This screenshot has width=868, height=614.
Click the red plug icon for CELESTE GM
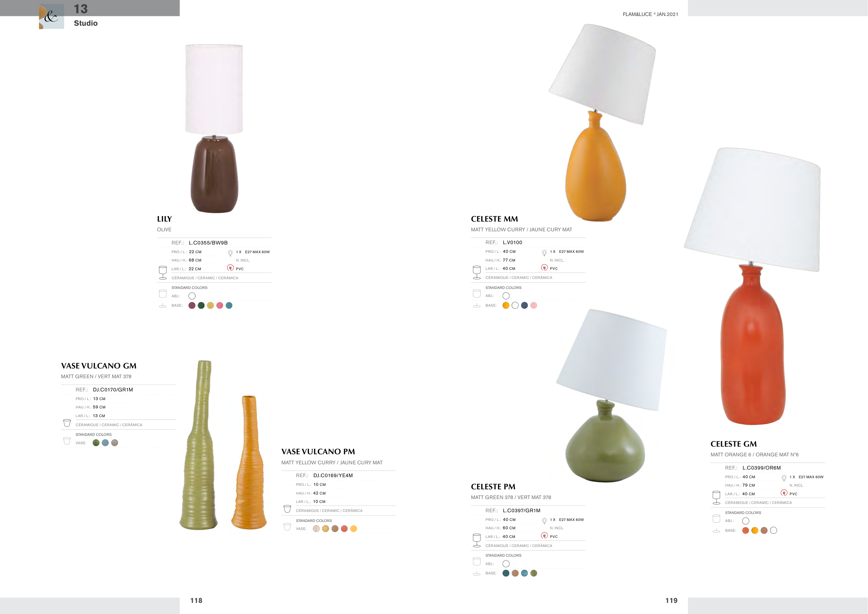pos(784,493)
